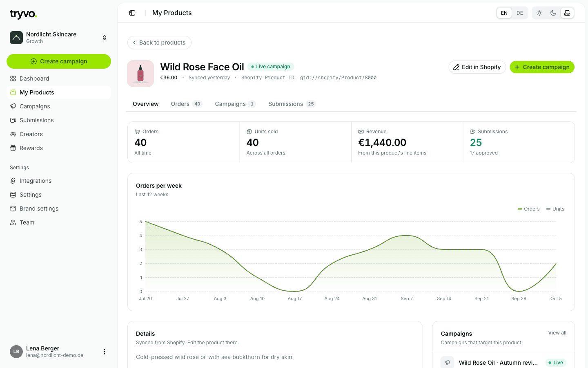588x368 pixels.
Task: Switch to the Overview tab
Action: (x=146, y=104)
